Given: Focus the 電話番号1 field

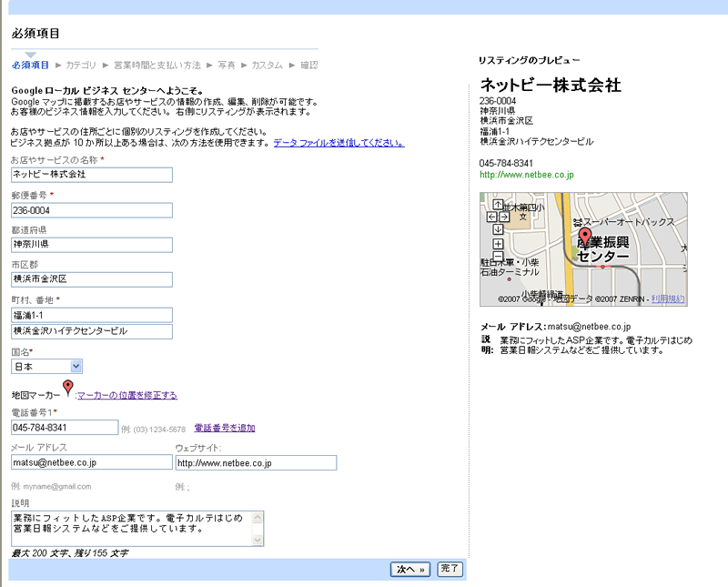Looking at the screenshot, I should [x=65, y=427].
